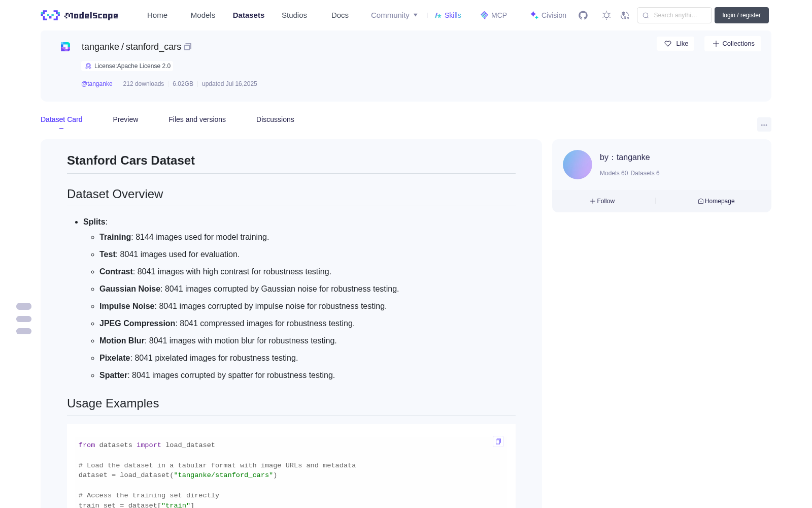
Task: Select the Dataset Card tab
Action: coord(61,119)
